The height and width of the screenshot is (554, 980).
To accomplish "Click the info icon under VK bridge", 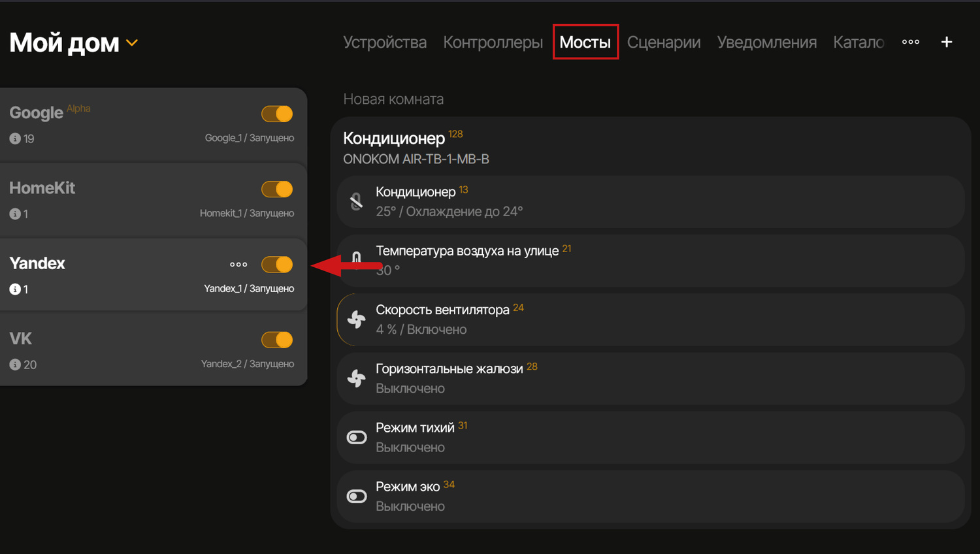I will pos(15,365).
